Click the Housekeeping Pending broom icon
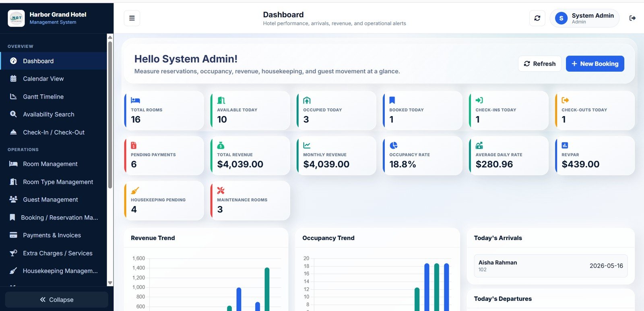Viewport: 644px width, 311px height. (x=135, y=190)
